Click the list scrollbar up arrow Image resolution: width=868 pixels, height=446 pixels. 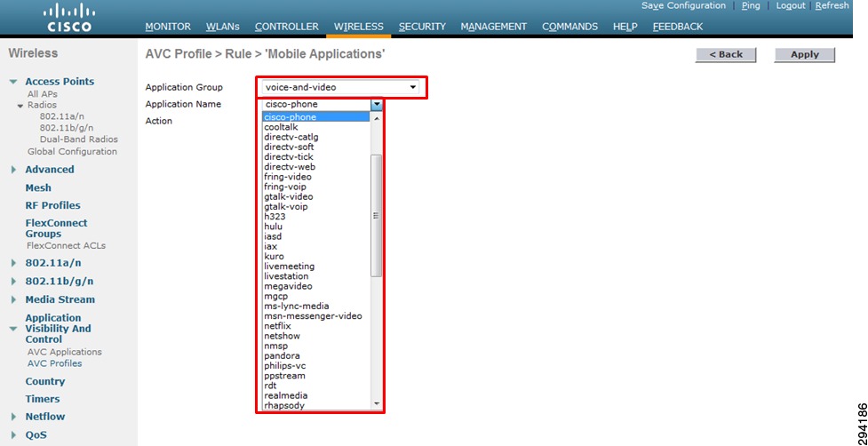377,118
